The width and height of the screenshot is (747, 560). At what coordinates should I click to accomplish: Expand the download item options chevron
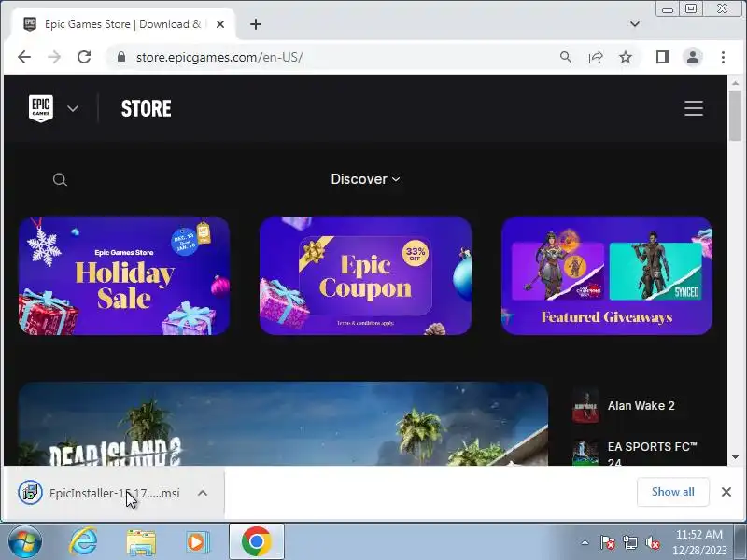[203, 493]
